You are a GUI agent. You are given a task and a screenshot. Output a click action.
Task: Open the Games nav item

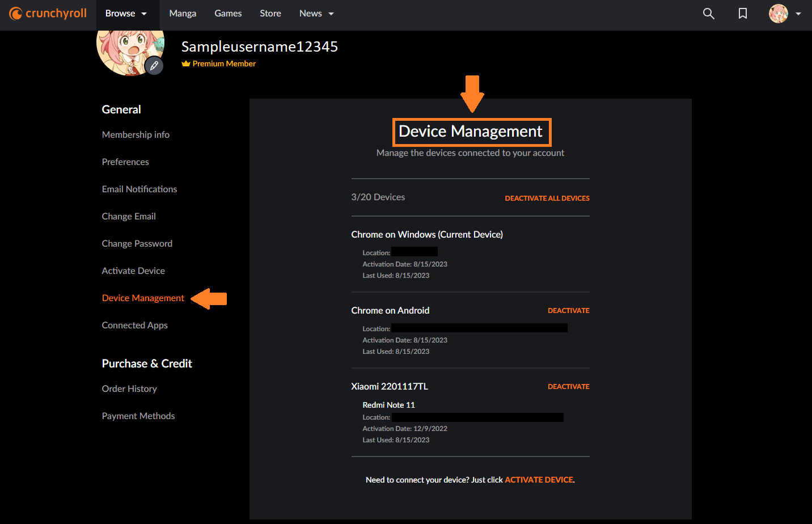228,13
